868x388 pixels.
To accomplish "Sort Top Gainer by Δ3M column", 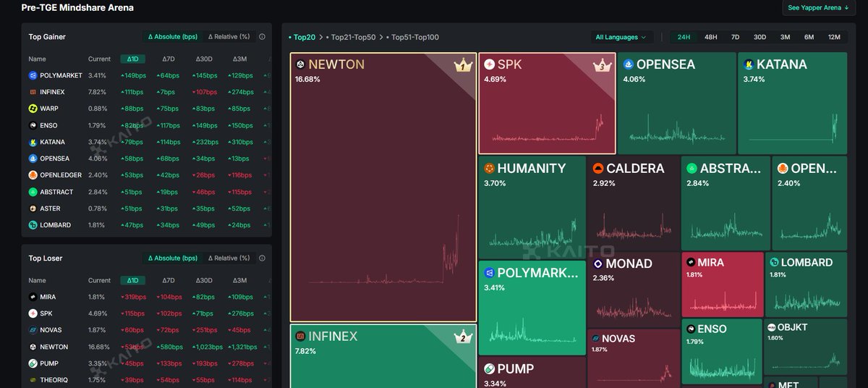I will click(239, 59).
